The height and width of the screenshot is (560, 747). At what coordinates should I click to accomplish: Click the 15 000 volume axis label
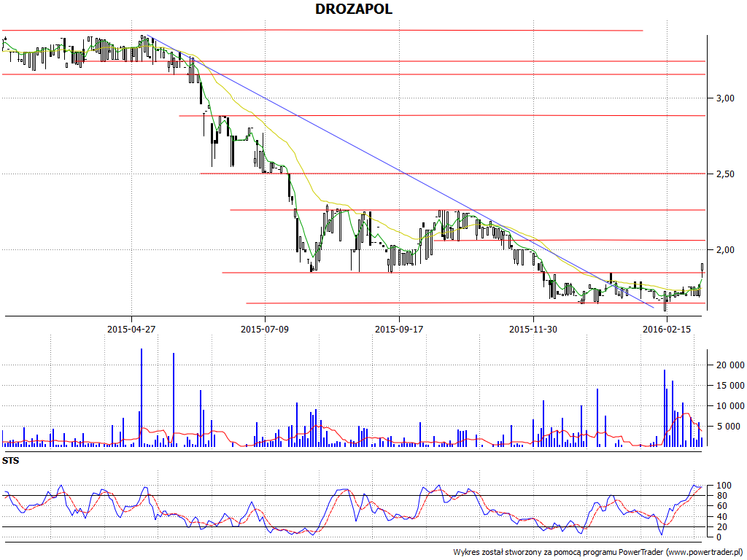click(729, 386)
